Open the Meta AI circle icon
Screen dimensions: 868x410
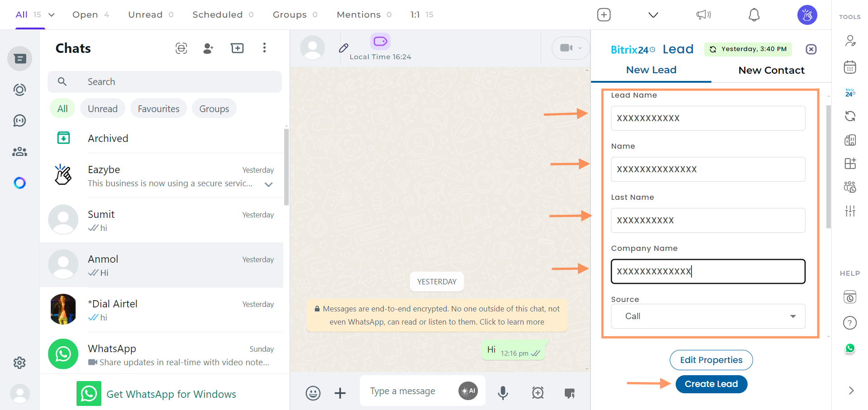coord(19,183)
